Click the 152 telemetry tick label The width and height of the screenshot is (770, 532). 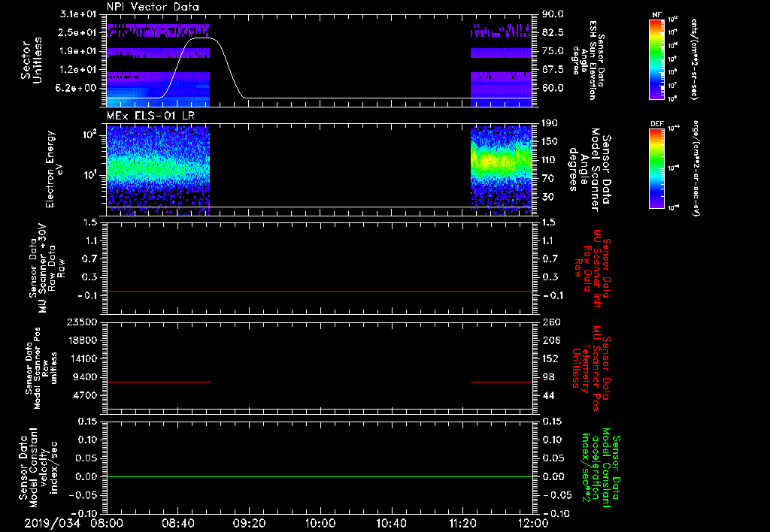coord(550,358)
